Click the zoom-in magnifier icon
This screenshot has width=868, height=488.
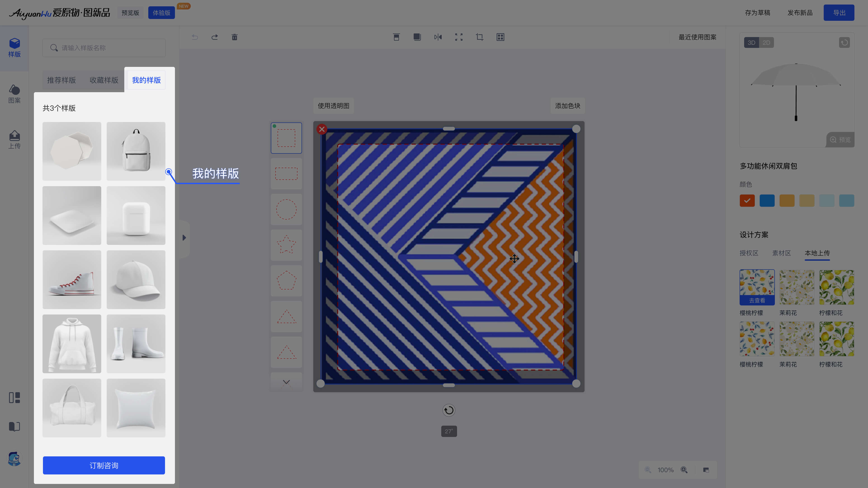pyautogui.click(x=684, y=470)
